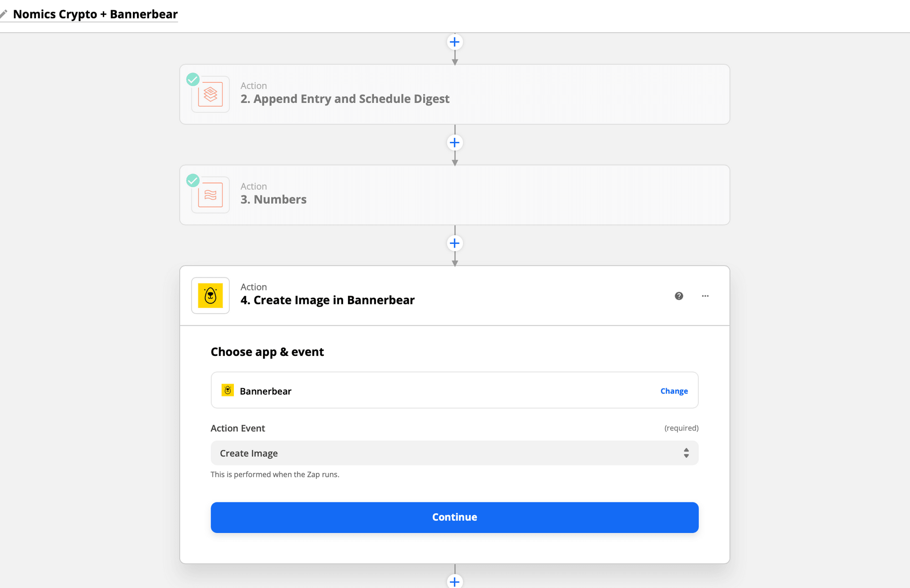Screen dimensions: 910x588
Task: Add a step below the Bannerbear action
Action: click(x=455, y=581)
